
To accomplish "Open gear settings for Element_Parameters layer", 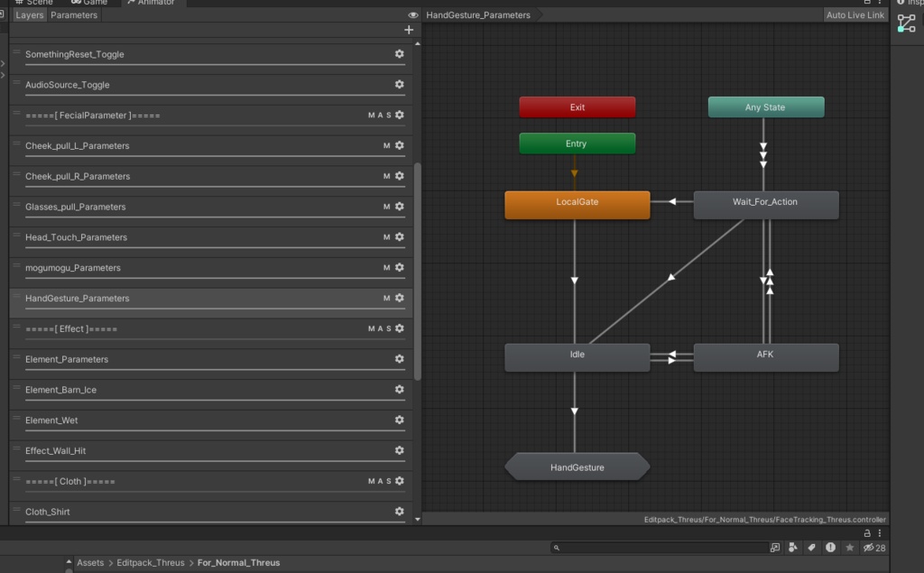I will (400, 359).
